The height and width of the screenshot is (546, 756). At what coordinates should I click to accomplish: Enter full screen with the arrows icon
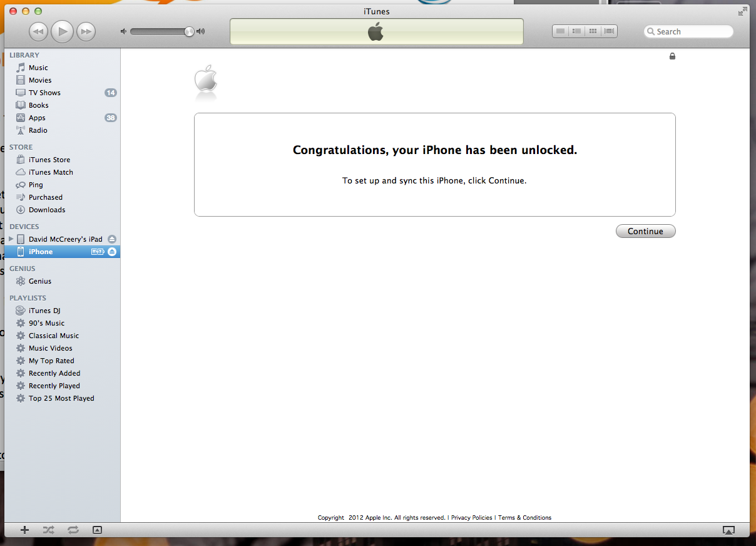click(742, 11)
